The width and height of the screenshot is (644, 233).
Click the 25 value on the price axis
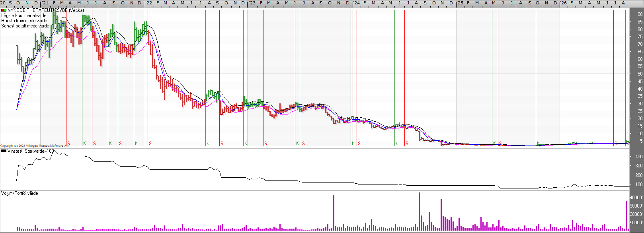click(x=640, y=111)
